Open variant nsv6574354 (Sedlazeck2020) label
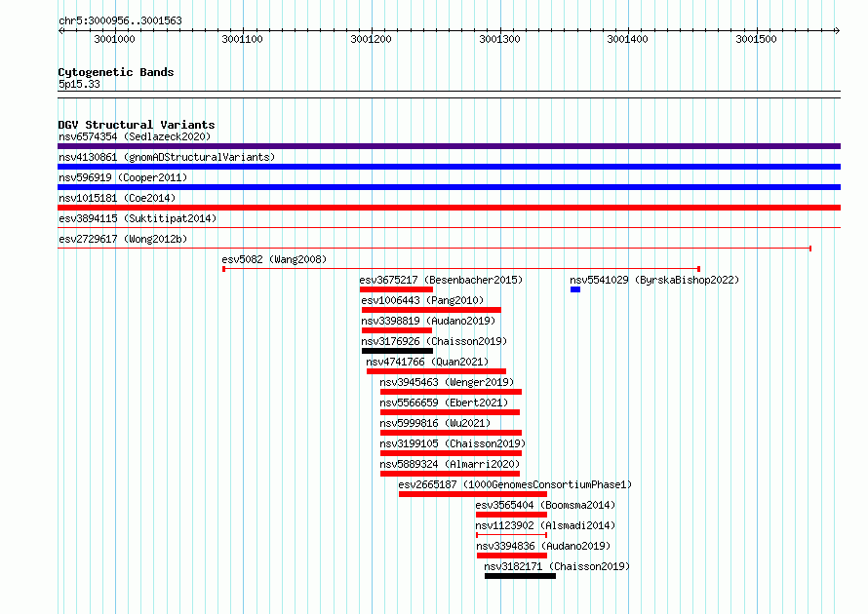The image size is (868, 614). tap(135, 136)
